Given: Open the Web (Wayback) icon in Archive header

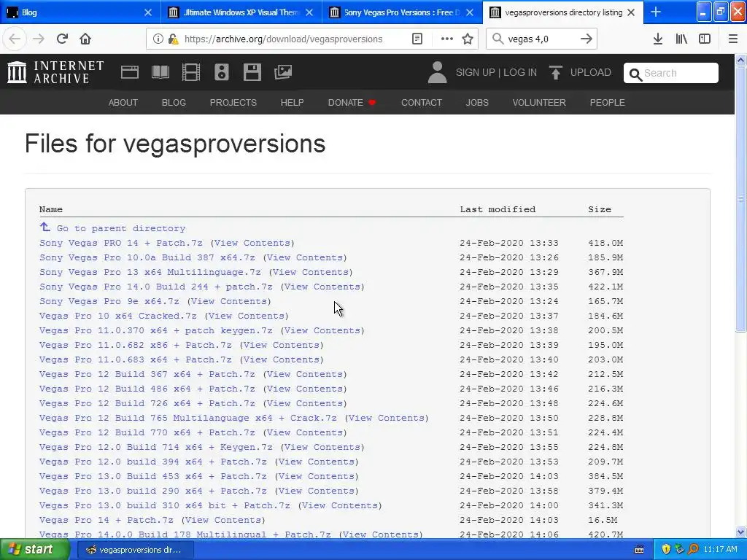Looking at the screenshot, I should point(130,72).
